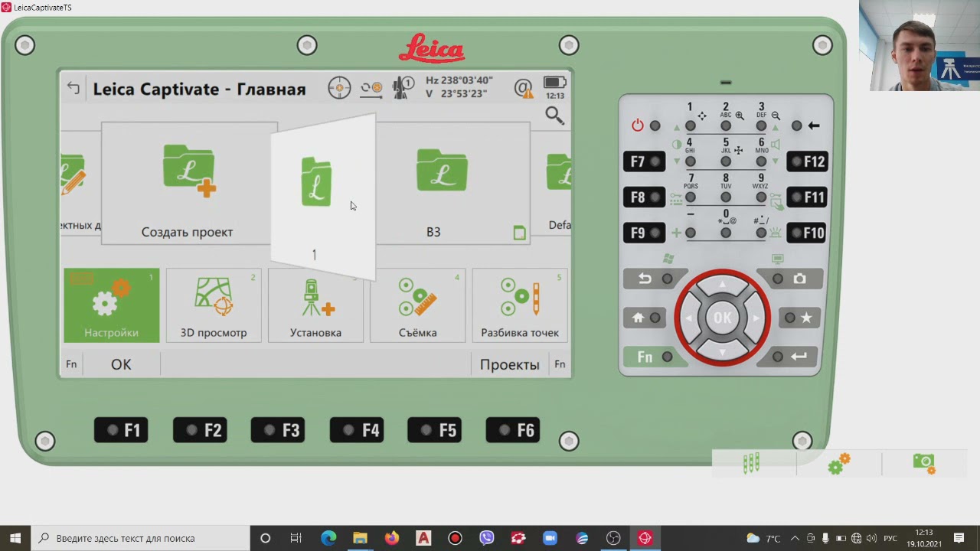Click the F6 function key

coord(513,430)
